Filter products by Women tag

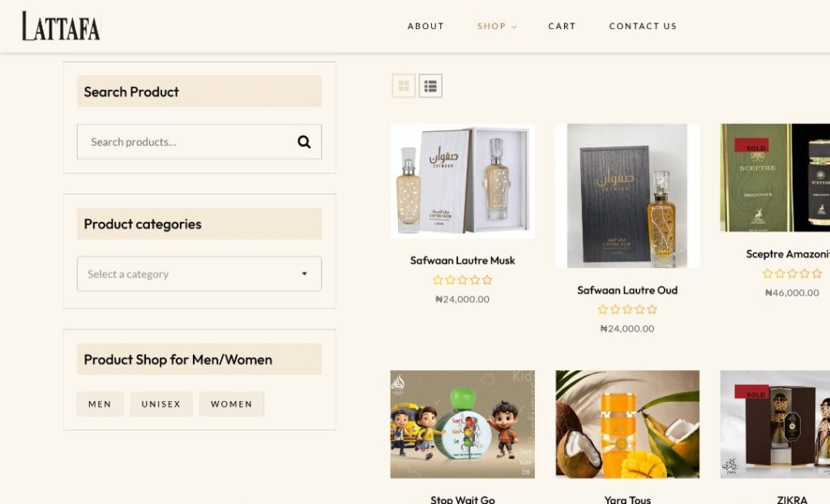(x=231, y=404)
